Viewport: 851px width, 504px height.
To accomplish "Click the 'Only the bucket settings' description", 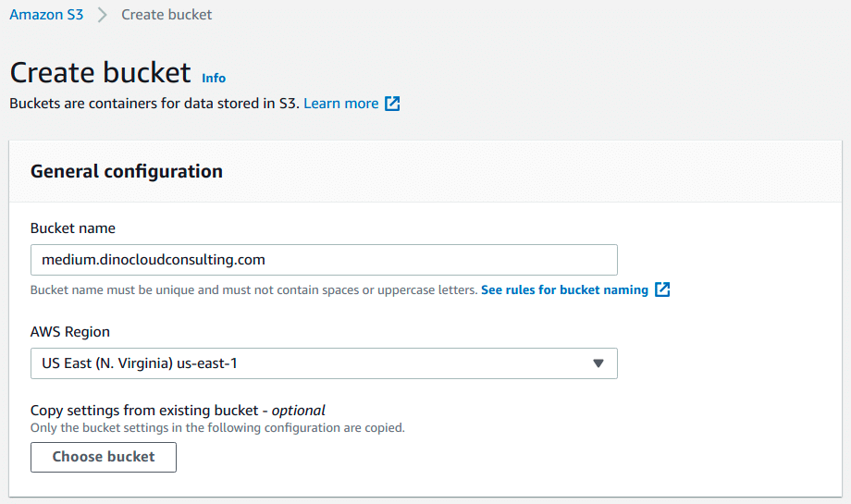I will tap(217, 428).
